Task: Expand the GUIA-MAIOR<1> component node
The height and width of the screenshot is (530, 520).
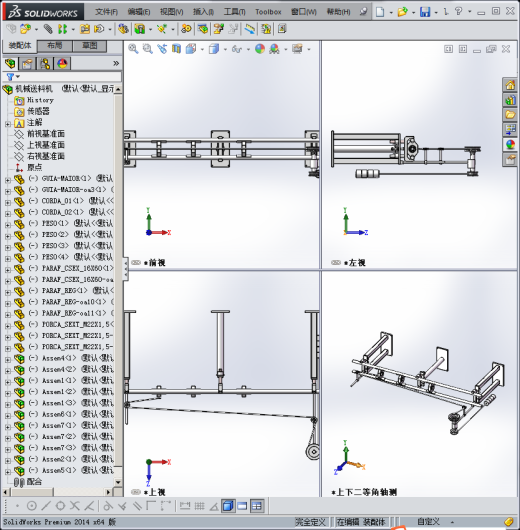Action: [7, 180]
